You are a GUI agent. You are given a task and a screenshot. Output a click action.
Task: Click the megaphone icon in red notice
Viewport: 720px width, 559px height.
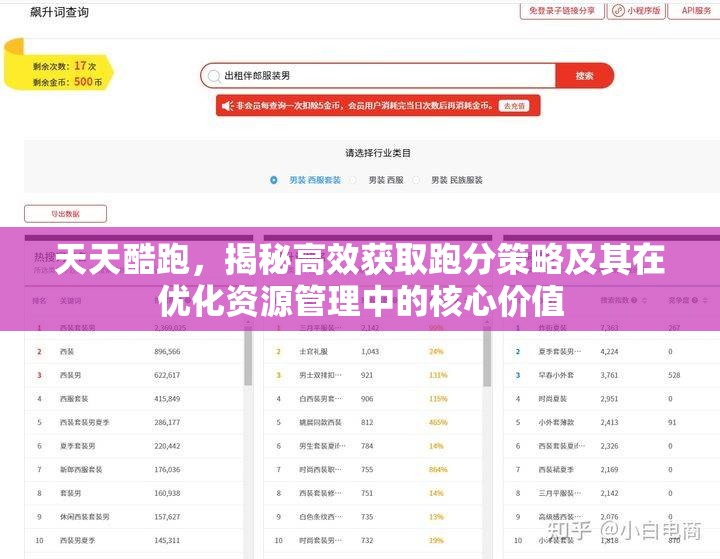[x=227, y=106]
